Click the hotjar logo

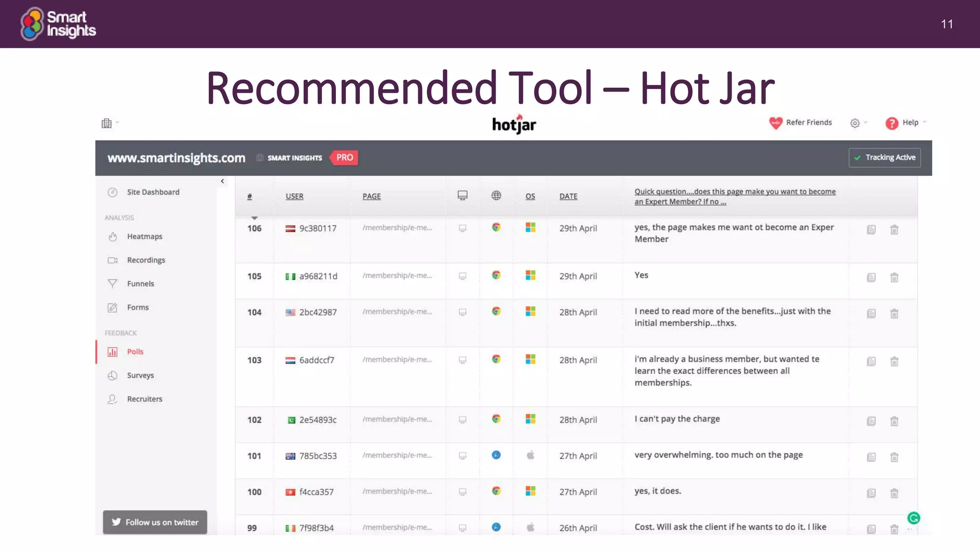(x=514, y=124)
